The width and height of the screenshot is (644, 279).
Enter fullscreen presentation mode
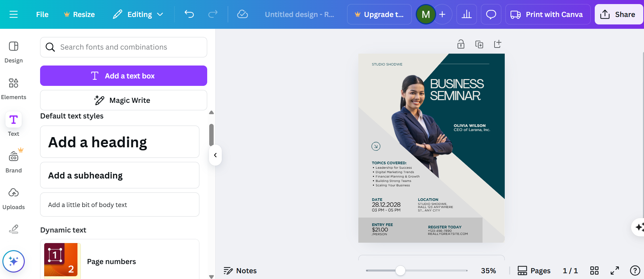coord(614,271)
